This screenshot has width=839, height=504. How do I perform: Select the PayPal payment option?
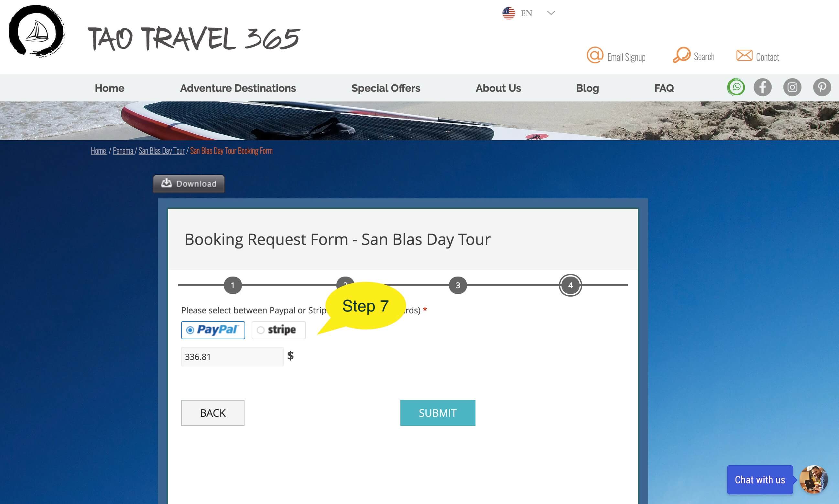tap(213, 330)
